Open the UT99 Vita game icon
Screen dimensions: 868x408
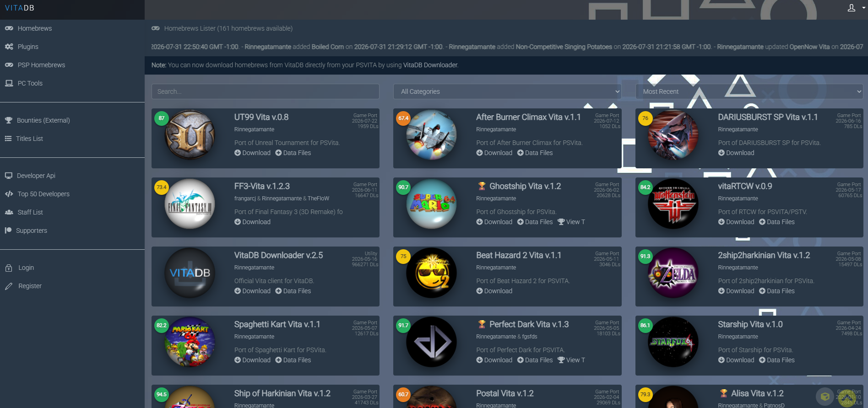pyautogui.click(x=190, y=134)
